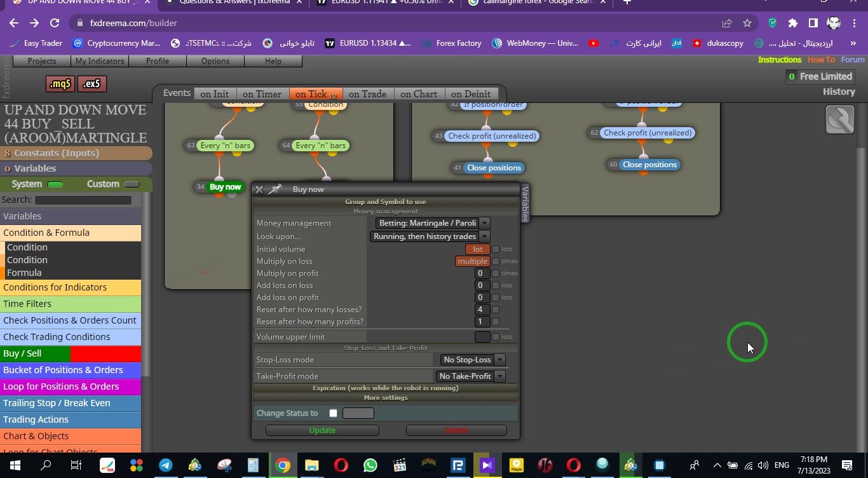This screenshot has height=478, width=868.
Task: Go back in the browser
Action: coord(14,23)
